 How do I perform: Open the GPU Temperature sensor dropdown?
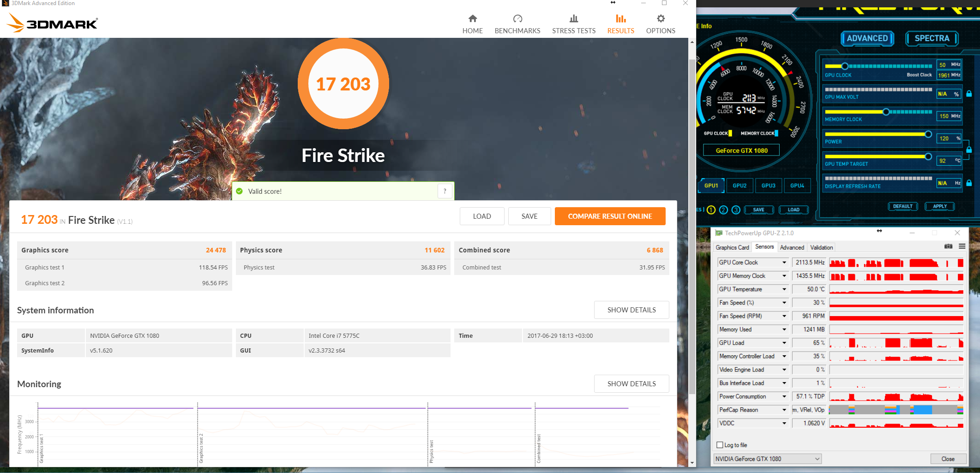click(784, 289)
